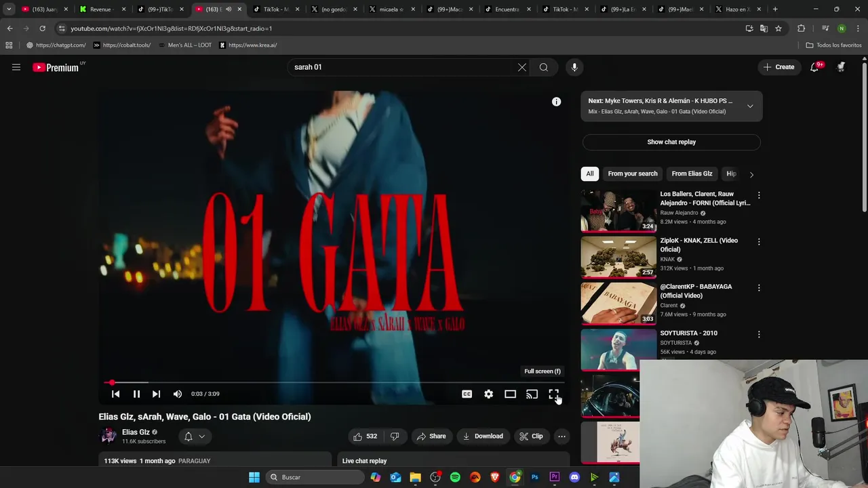Play ClarentKP BABAYAGA Official Video title
The width and height of the screenshot is (868, 488).
696,291
